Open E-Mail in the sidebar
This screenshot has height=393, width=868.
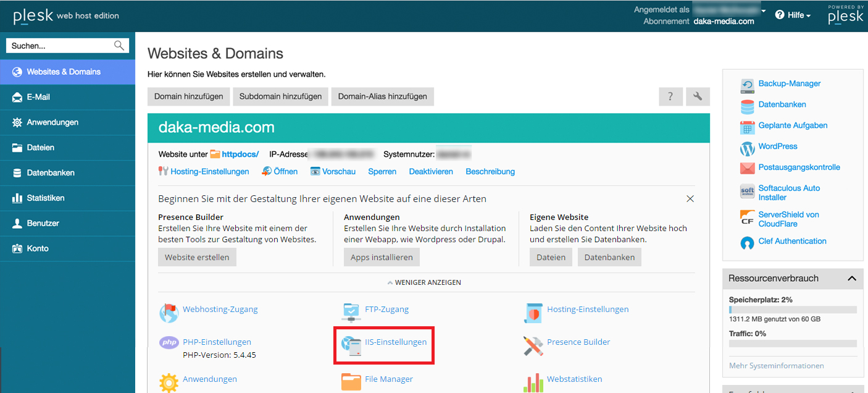tap(38, 97)
